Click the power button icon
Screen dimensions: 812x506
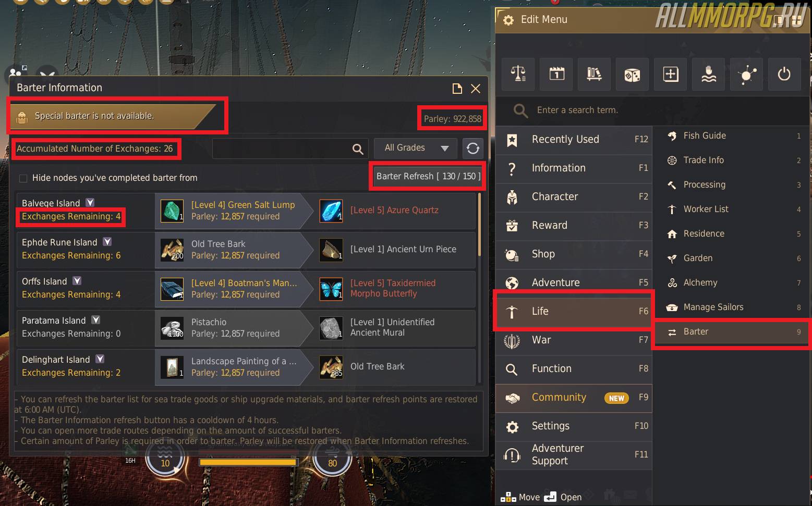click(784, 74)
